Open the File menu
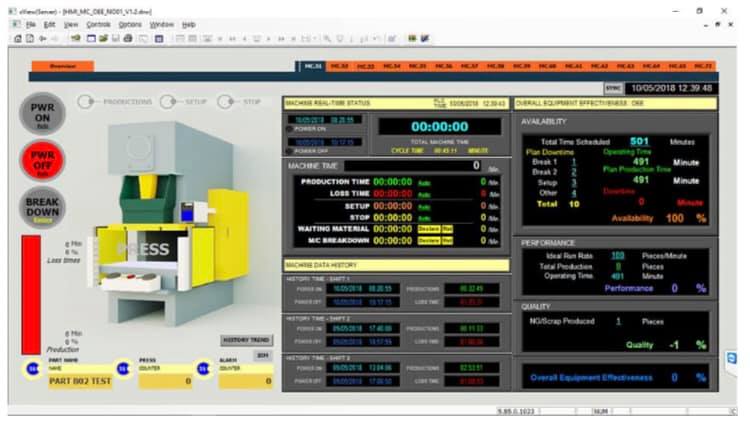This screenshot has height=423, width=750. 31,24
